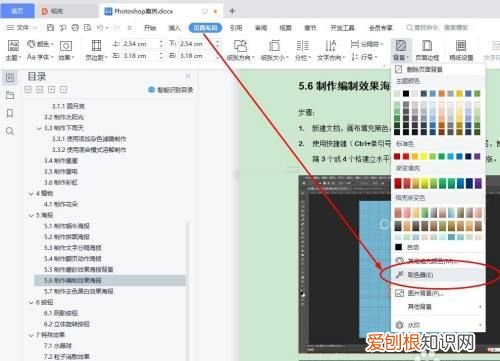The height and width of the screenshot is (361, 500).
Task: Click the plus outline icon under 目录
Action: click(52, 89)
